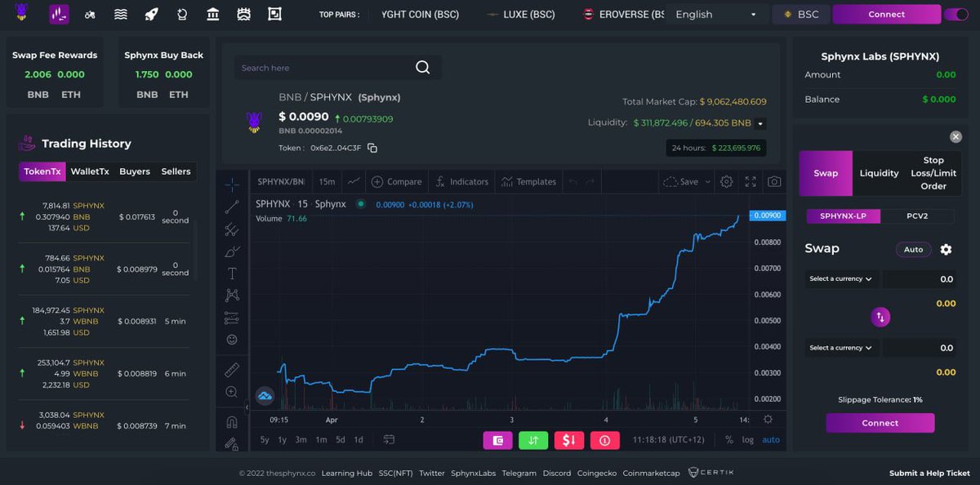
Task: Open the Stop Loss/Limit Order tab
Action: [933, 173]
